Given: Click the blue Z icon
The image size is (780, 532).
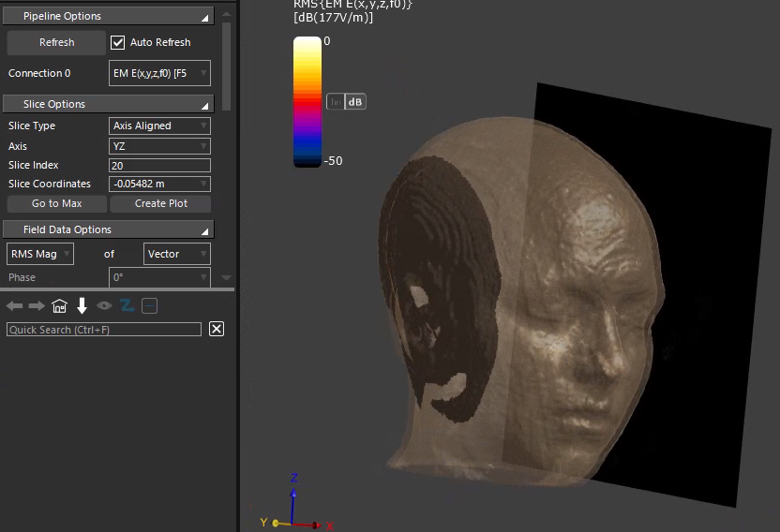Looking at the screenshot, I should click(x=127, y=305).
